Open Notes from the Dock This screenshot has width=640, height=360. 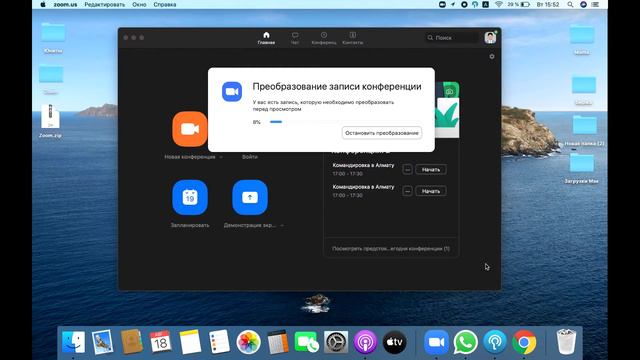[190, 342]
